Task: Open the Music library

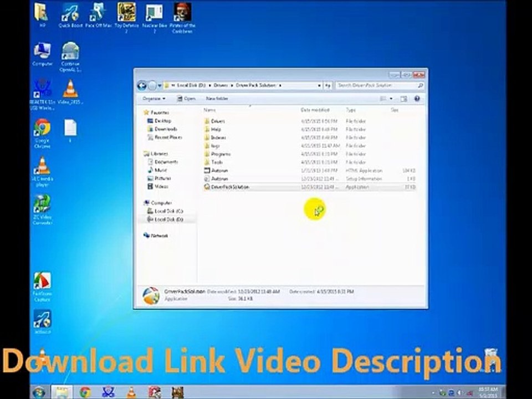Action: point(161,170)
